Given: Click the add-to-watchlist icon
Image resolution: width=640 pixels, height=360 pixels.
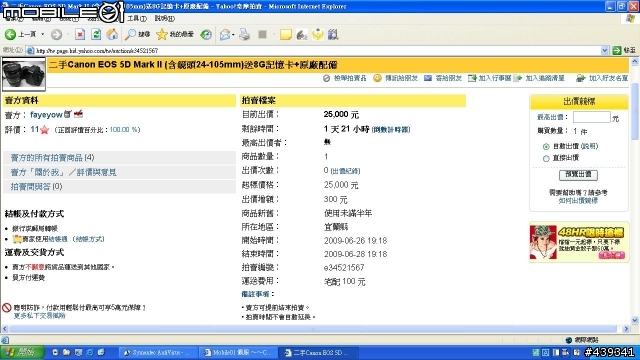Looking at the screenshot, I should tap(518, 78).
